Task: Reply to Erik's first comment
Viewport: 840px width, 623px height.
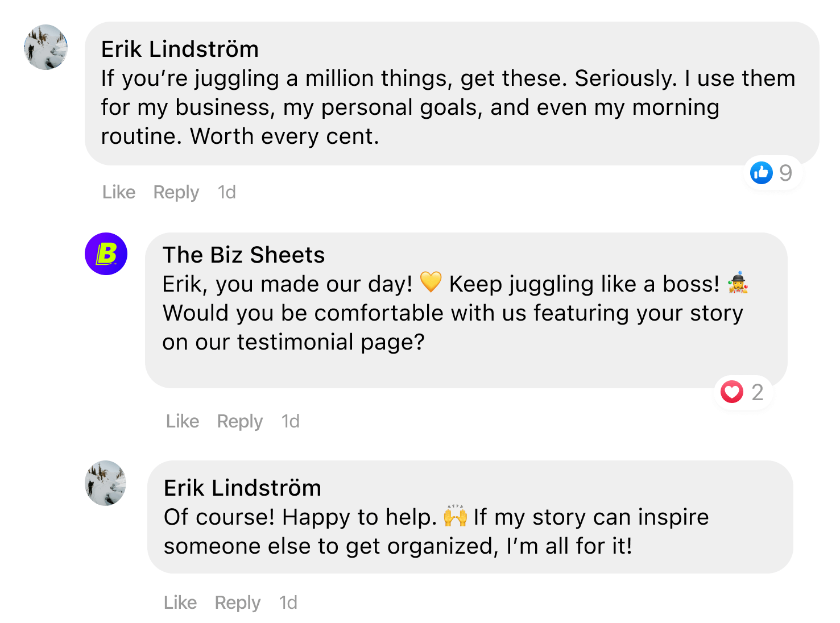Action: 176,193
